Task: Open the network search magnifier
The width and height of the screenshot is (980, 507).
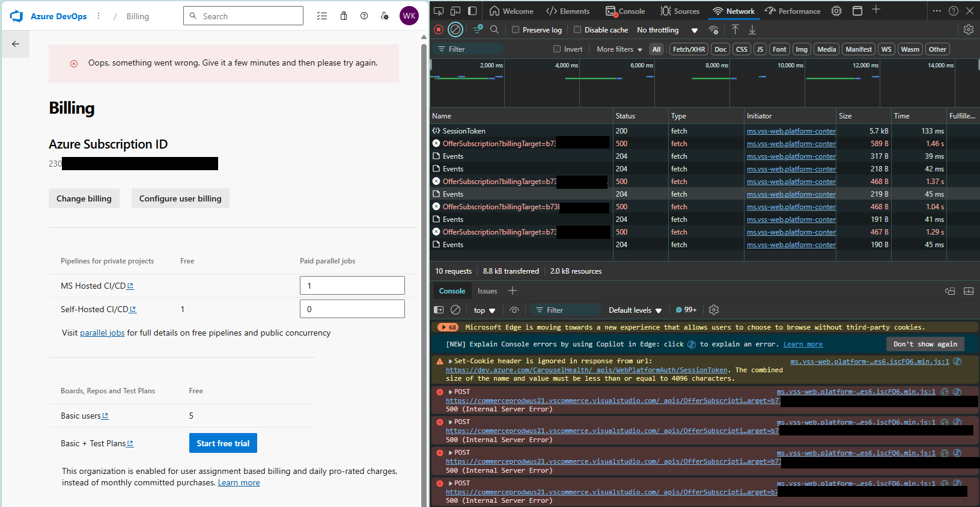Action: coord(495,29)
